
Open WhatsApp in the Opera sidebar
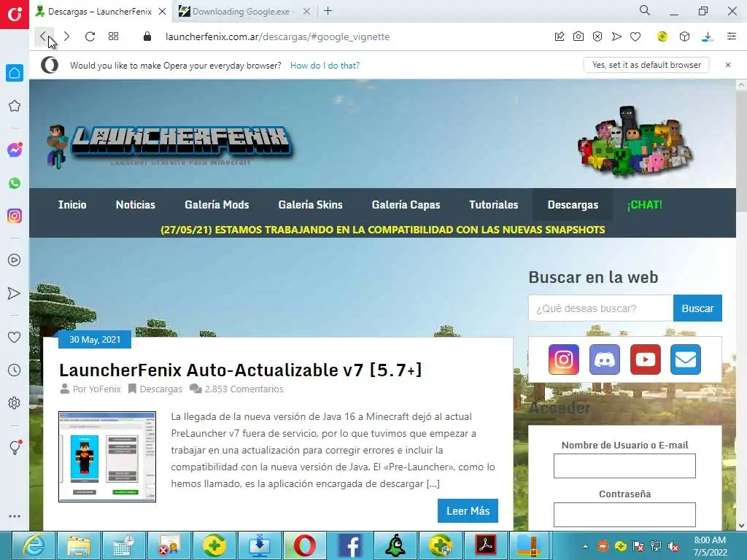15,183
